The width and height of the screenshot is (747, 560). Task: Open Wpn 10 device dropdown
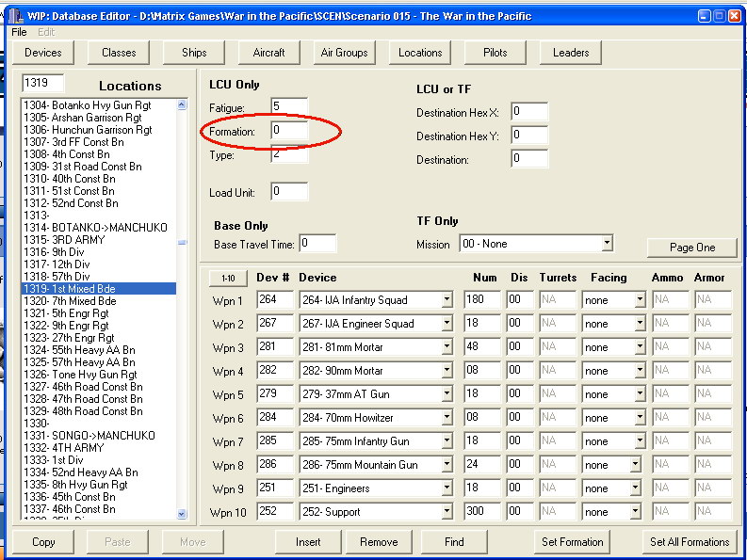447,512
